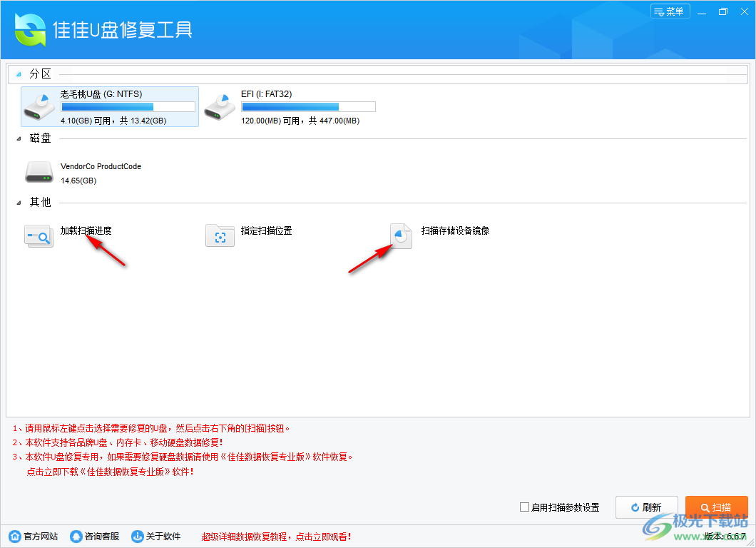
Task: Click the 刷新 refresh button
Action: pyautogui.click(x=647, y=507)
